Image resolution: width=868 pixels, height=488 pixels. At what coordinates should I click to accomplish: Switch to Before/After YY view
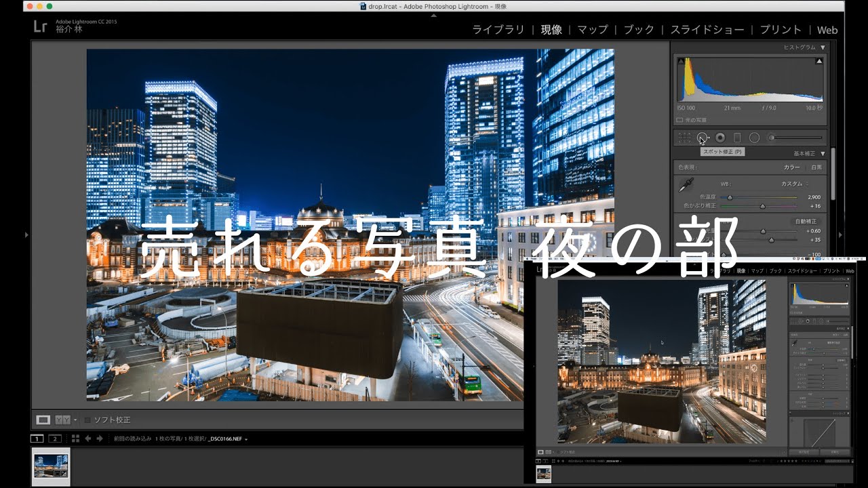click(x=62, y=420)
